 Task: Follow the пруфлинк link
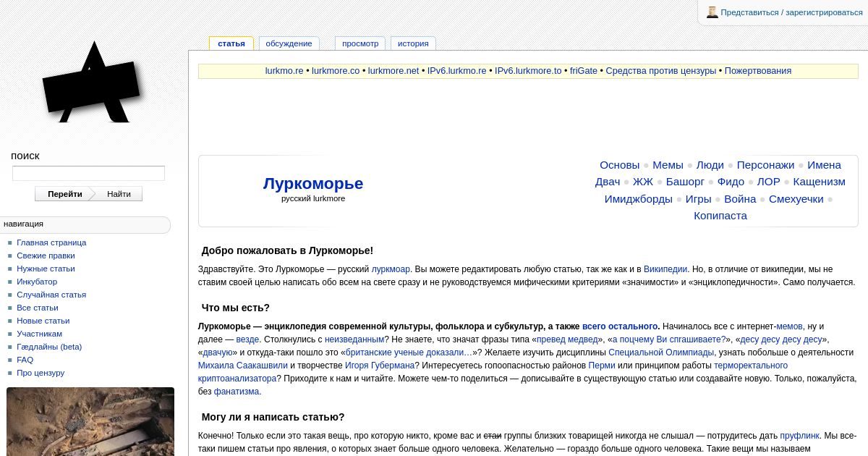tap(799, 436)
